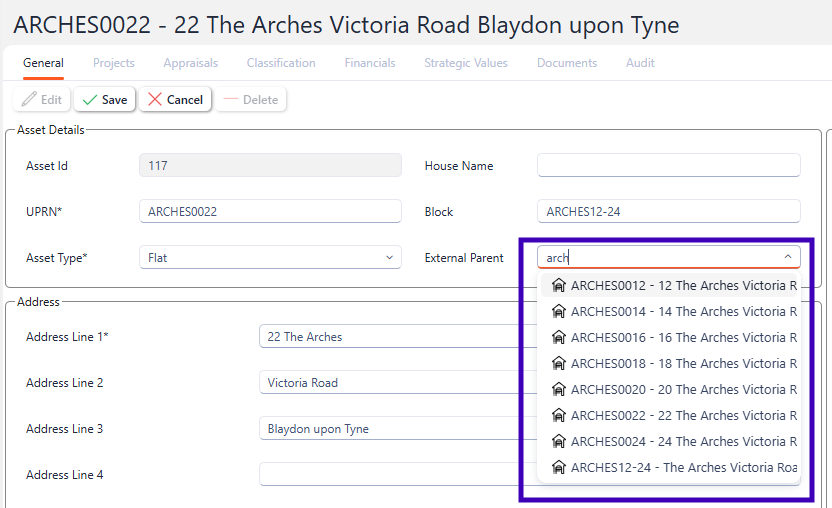
Task: Switch to the Projects tab
Action: point(114,63)
